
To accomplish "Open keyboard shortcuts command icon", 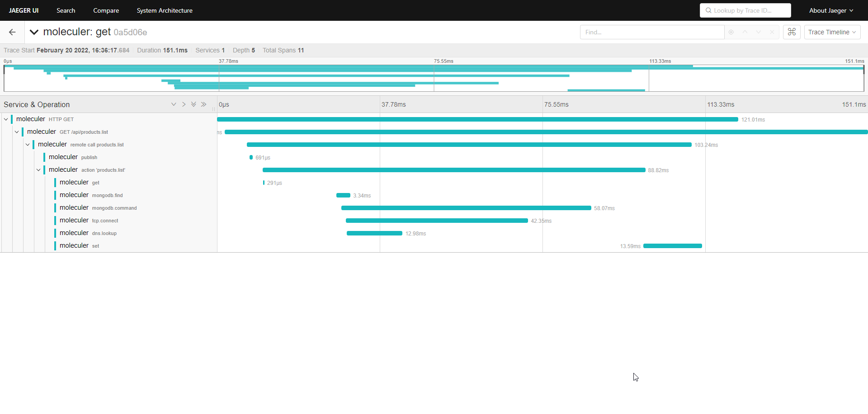I will [792, 32].
